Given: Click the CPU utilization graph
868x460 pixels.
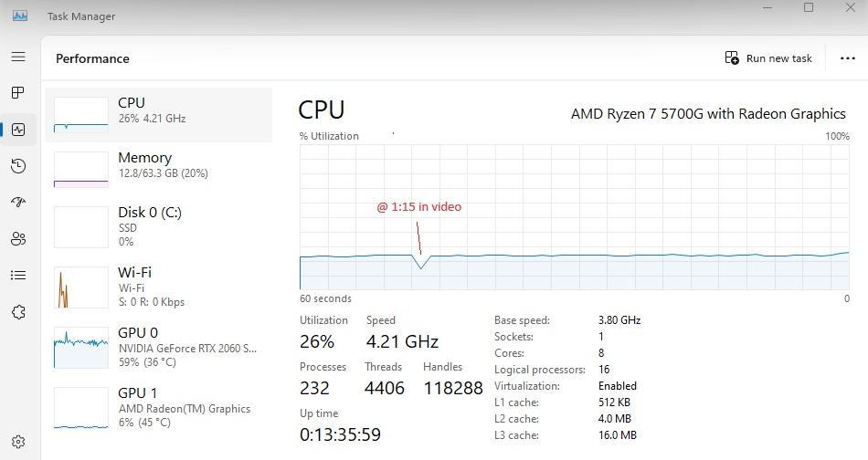Looking at the screenshot, I should click(x=574, y=217).
